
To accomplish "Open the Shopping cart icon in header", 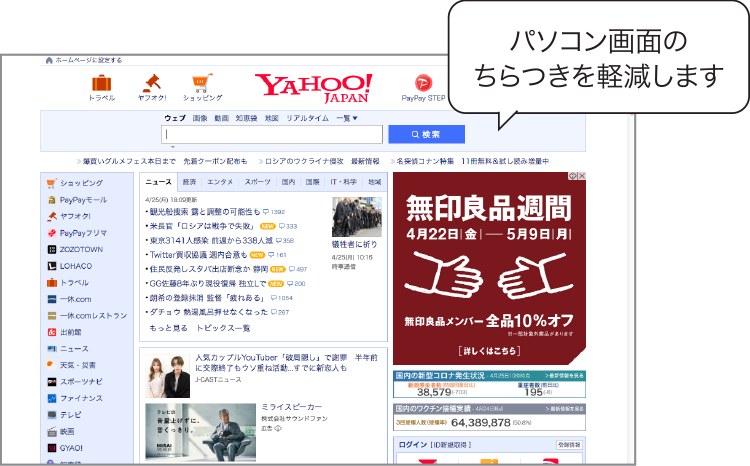I will tap(202, 83).
